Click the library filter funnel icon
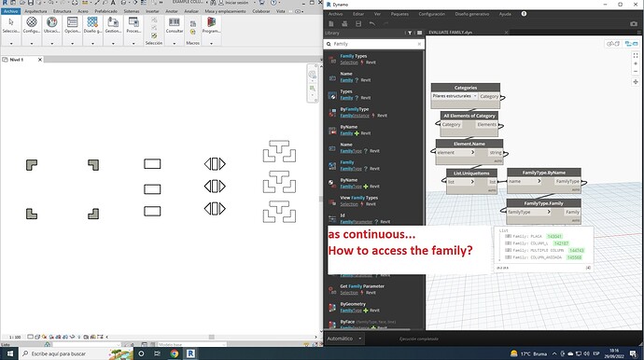Viewport: 644px width, 360px height. coord(410,33)
